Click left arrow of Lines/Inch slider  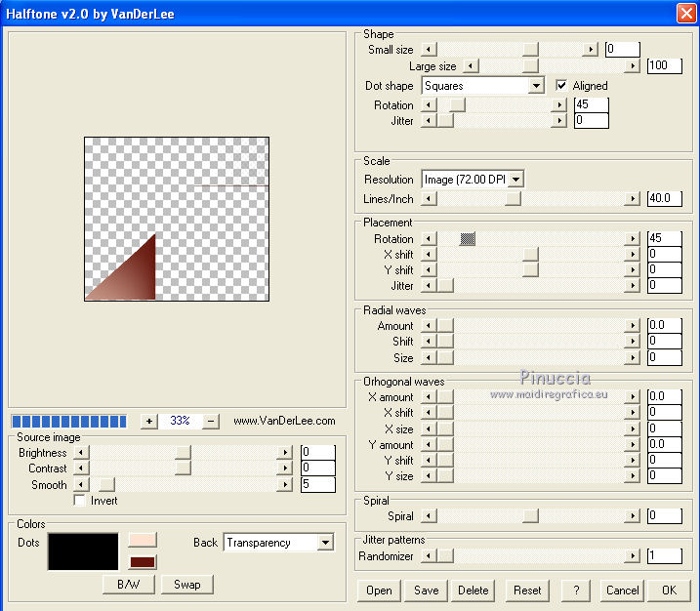tap(429, 198)
